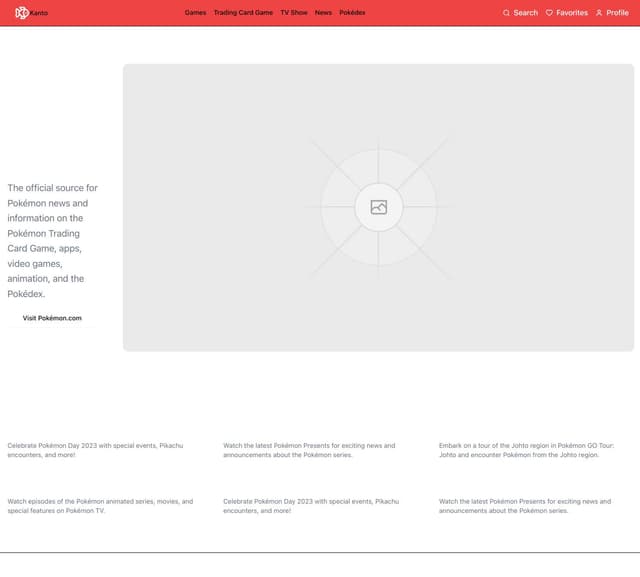This screenshot has width=640, height=577.
Task: Click the 'The official source for Pokémon news' paragraph
Action: point(53,241)
